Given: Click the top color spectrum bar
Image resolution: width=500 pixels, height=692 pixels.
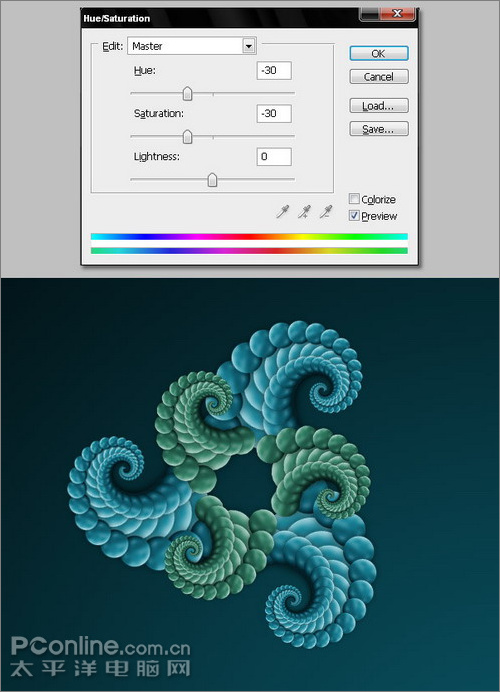Looking at the screenshot, I should [249, 237].
